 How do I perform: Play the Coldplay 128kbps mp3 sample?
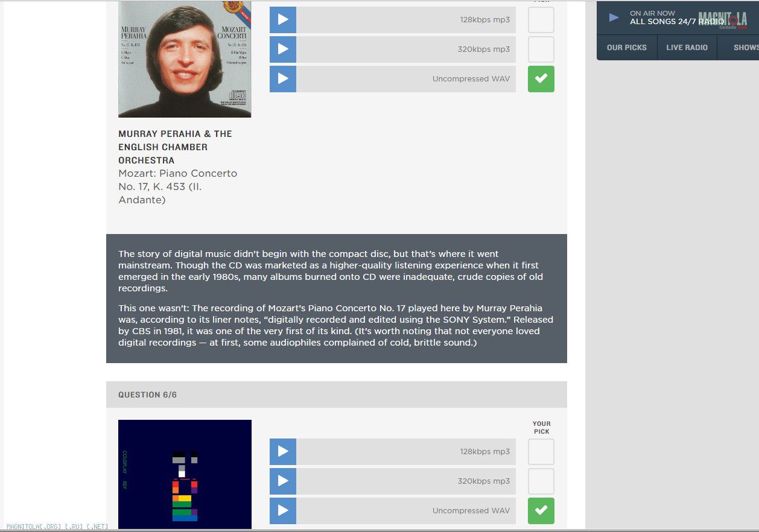coord(283,452)
